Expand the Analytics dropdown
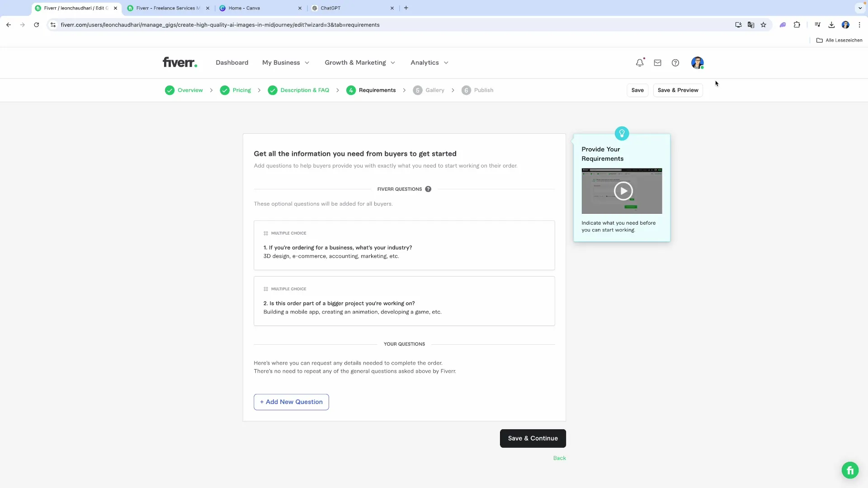The image size is (868, 488). click(x=429, y=63)
